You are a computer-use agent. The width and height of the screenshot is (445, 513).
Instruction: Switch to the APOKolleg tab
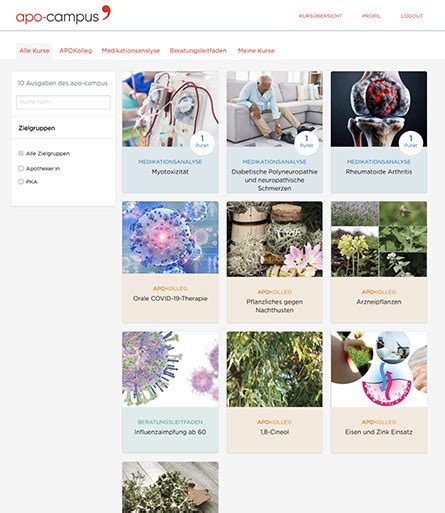(76, 51)
